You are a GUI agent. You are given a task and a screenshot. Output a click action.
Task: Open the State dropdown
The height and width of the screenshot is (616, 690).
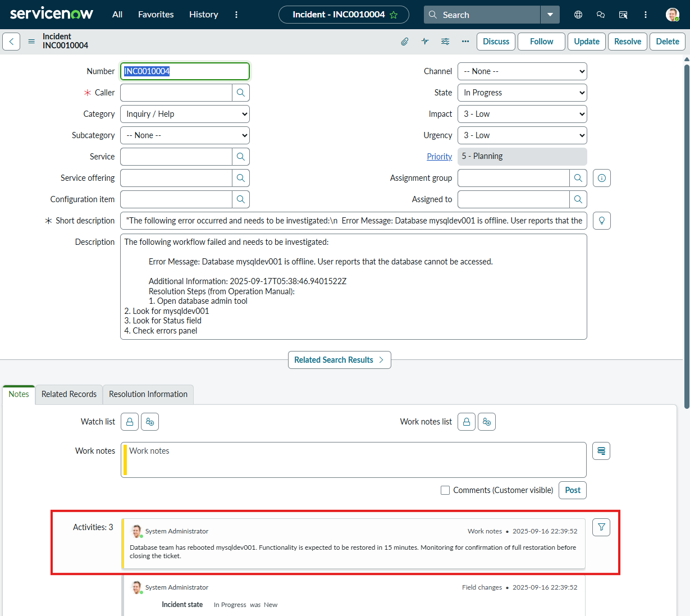522,93
